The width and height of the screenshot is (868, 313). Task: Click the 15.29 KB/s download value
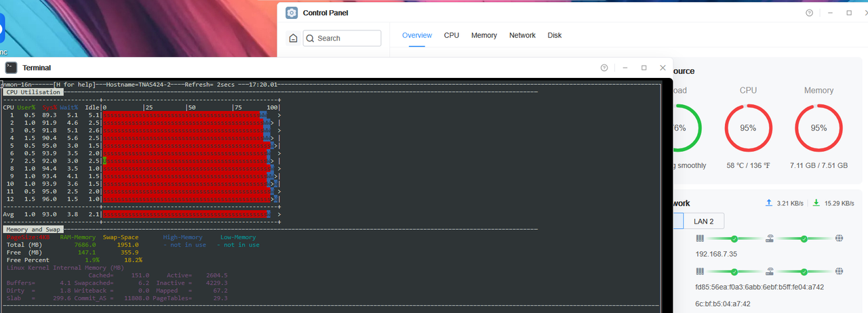[840, 203]
